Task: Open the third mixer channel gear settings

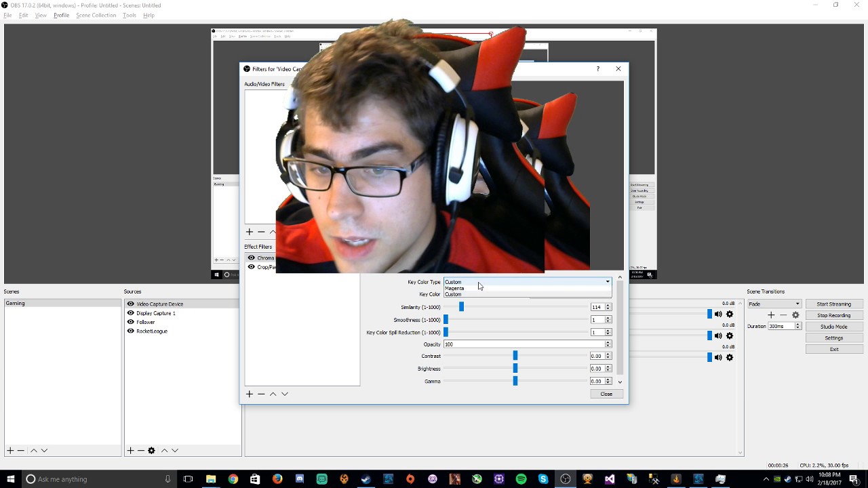Action: [730, 357]
